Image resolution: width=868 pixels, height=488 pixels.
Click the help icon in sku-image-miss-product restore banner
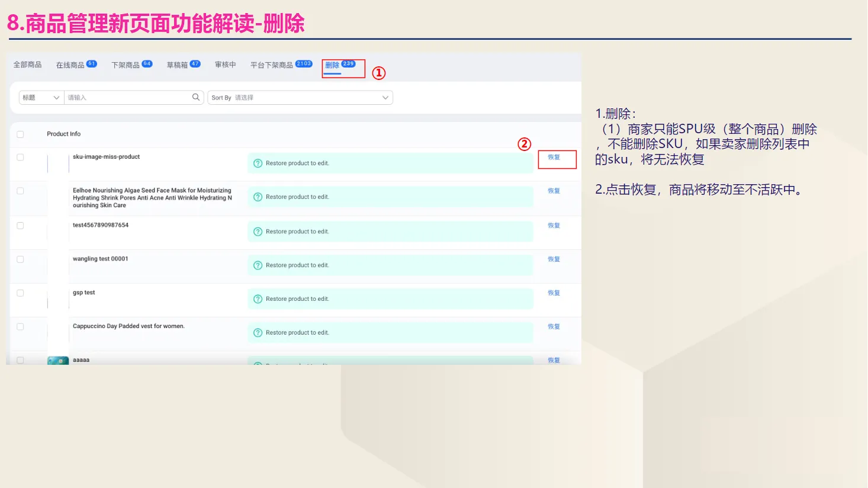[258, 163]
